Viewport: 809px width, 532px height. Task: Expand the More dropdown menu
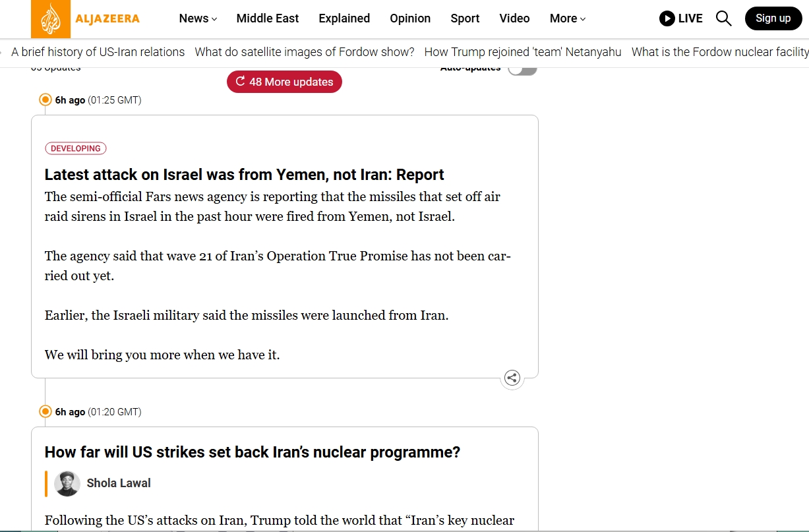[568, 18]
